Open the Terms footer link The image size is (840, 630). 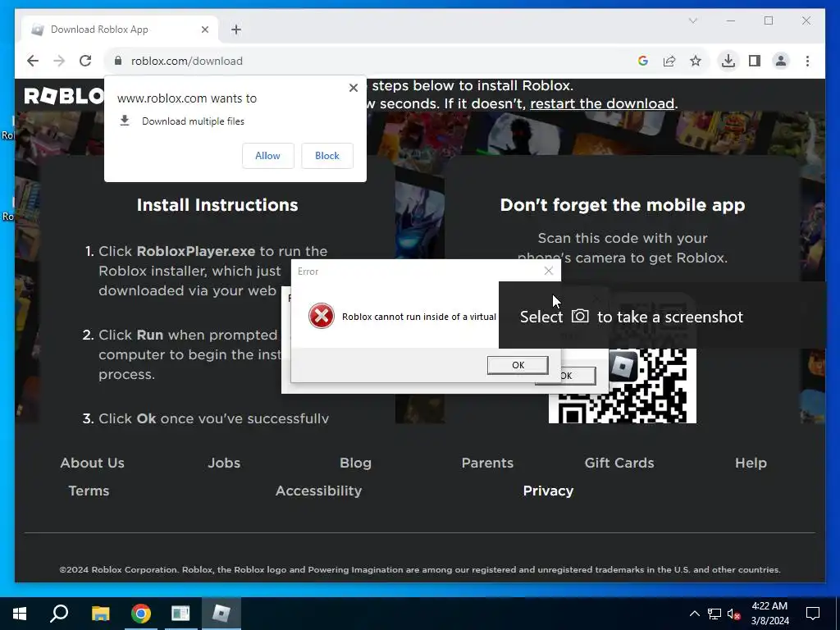point(89,491)
